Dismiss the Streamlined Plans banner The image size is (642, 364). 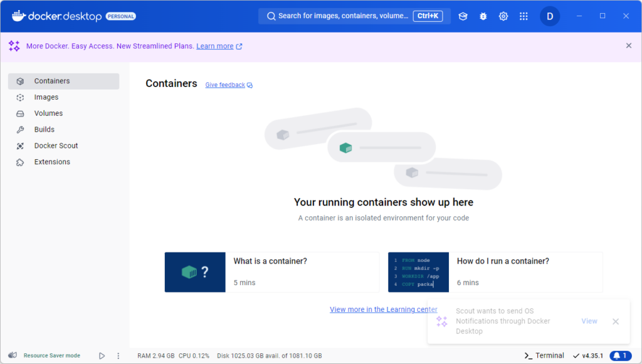pos(628,46)
